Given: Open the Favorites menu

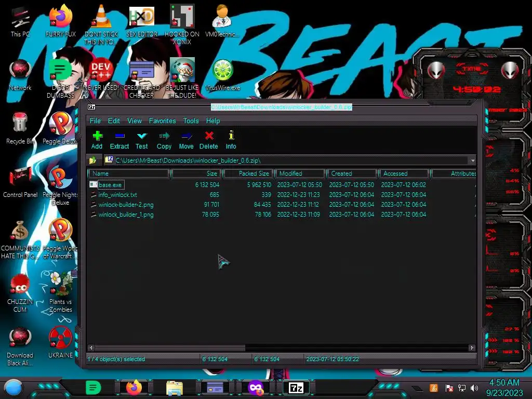Looking at the screenshot, I should (x=162, y=121).
